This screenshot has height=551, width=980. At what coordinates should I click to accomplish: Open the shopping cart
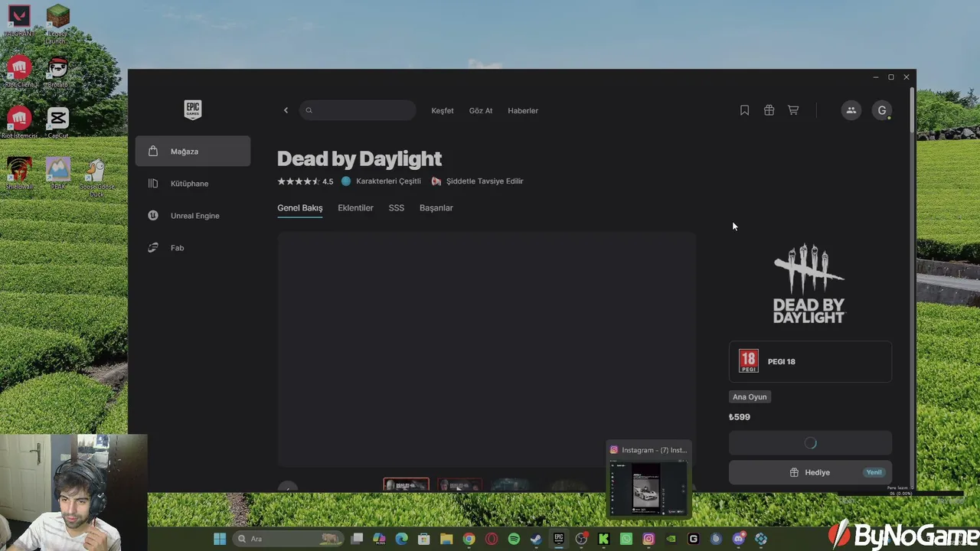793,110
